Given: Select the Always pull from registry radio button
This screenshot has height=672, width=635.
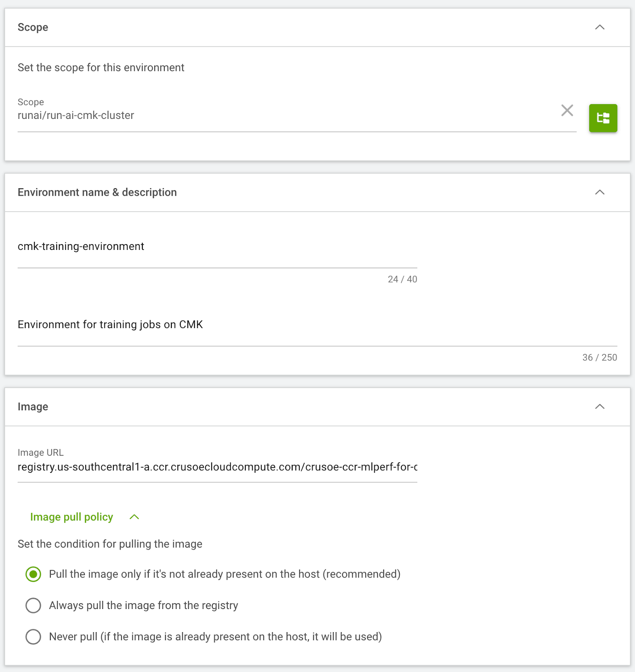Looking at the screenshot, I should (x=33, y=606).
